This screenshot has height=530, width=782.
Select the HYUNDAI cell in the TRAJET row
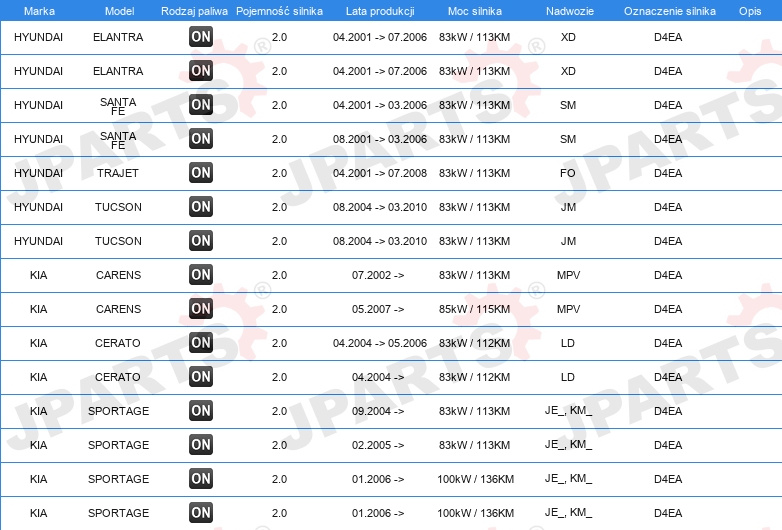38,173
